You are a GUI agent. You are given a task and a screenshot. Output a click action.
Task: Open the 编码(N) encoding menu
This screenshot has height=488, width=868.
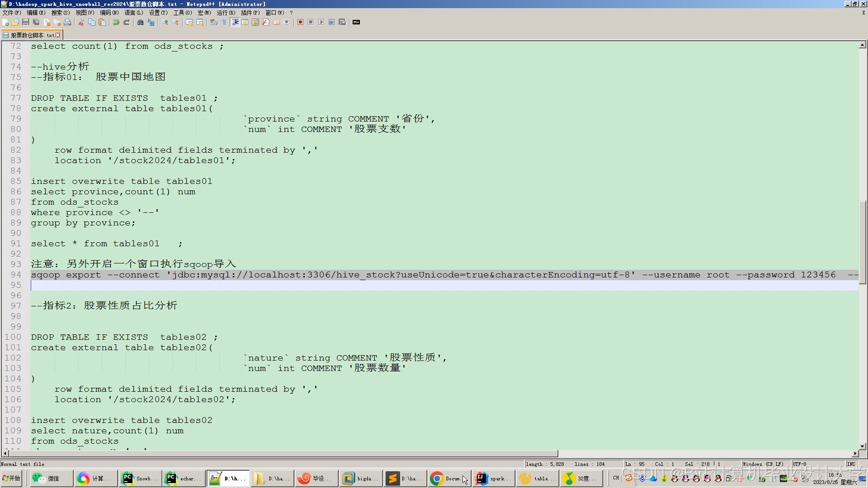click(109, 13)
